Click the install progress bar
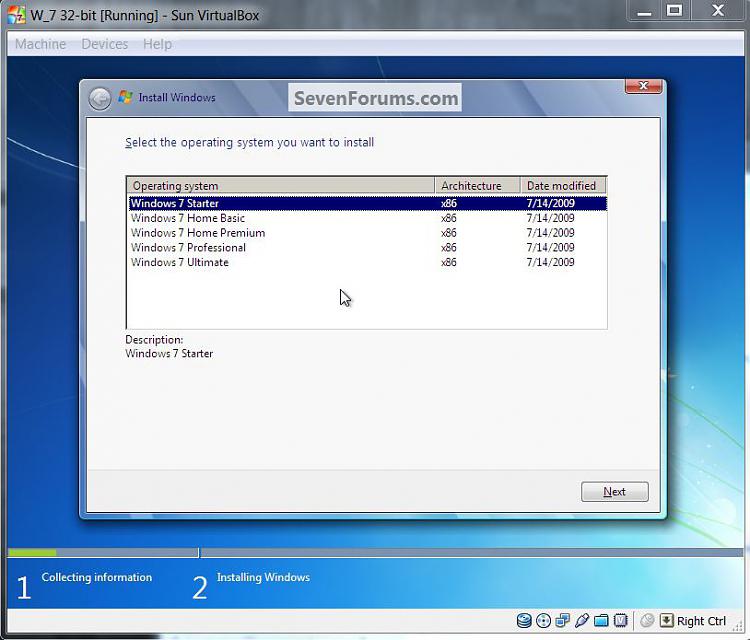Image resolution: width=750 pixels, height=640 pixels. 375,553
